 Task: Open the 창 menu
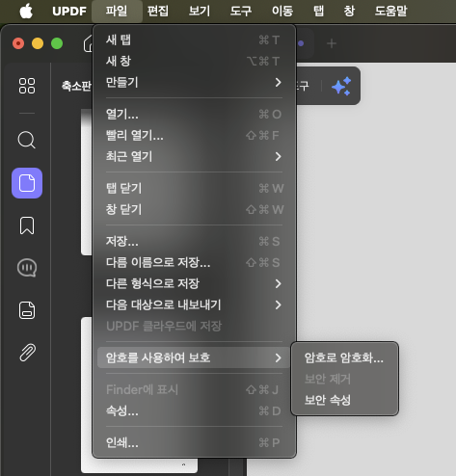click(x=349, y=12)
